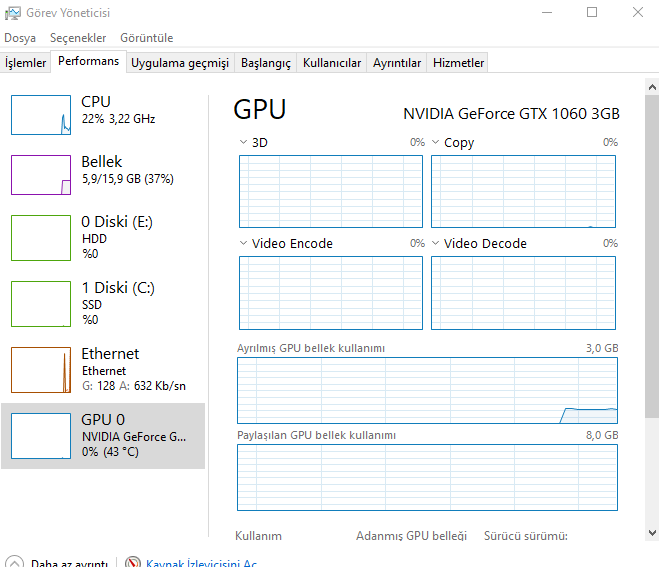Click the Sürücü sürümü label
This screenshot has width=659, height=567.
525,536
